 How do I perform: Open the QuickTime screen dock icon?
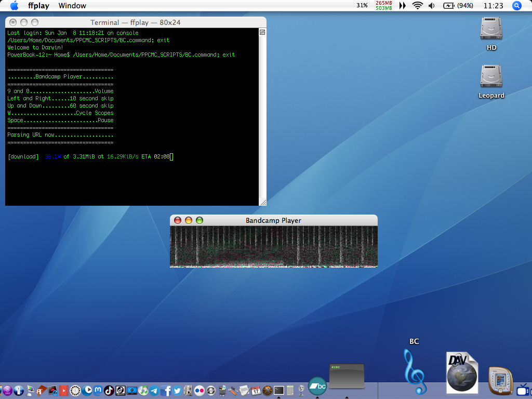pos(52,391)
